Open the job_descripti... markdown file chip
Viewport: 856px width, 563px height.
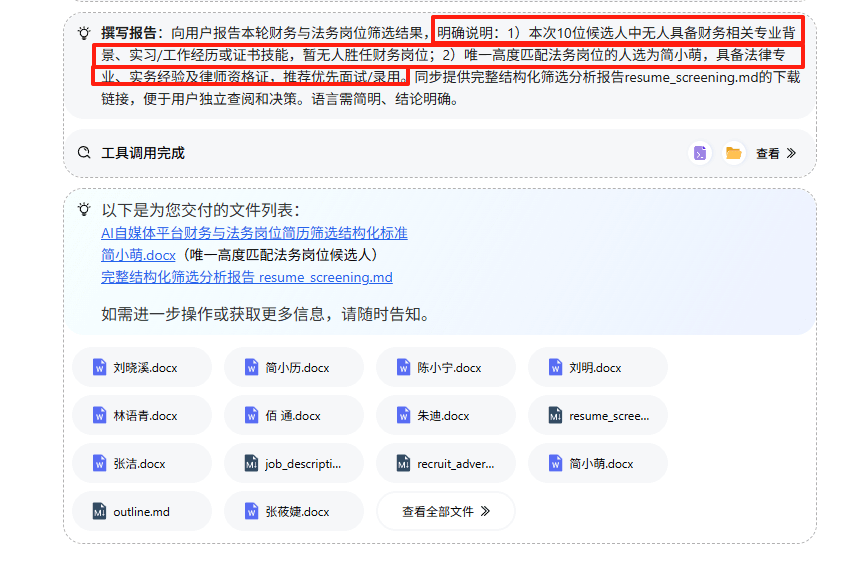pos(294,464)
